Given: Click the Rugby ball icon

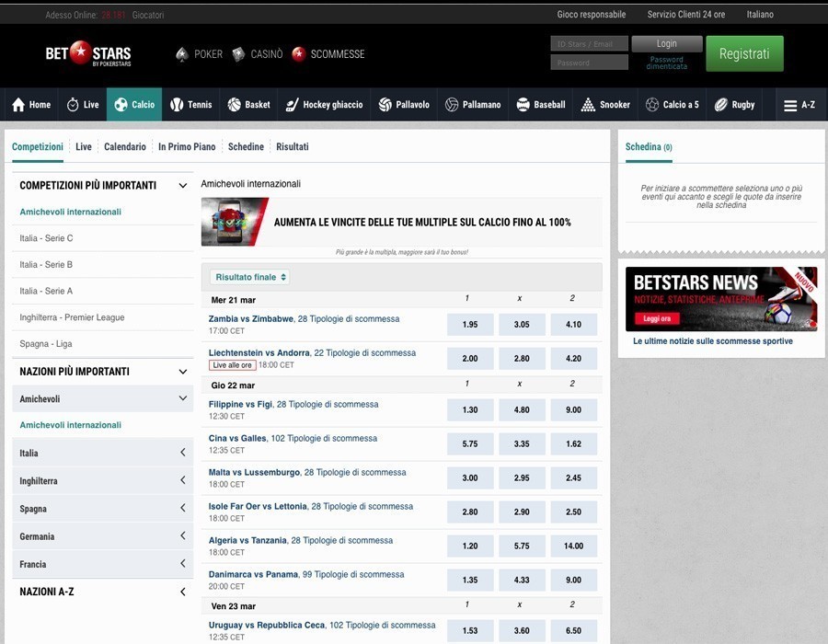Looking at the screenshot, I should pos(720,105).
